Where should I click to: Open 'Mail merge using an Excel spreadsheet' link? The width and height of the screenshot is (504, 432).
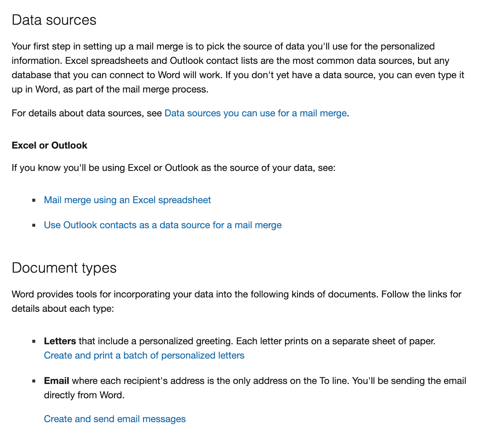click(127, 200)
